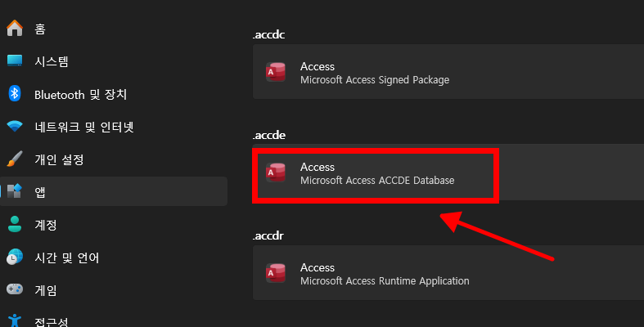
Task: Click the paintbrush icon for 개인 설정
Action: click(x=15, y=159)
